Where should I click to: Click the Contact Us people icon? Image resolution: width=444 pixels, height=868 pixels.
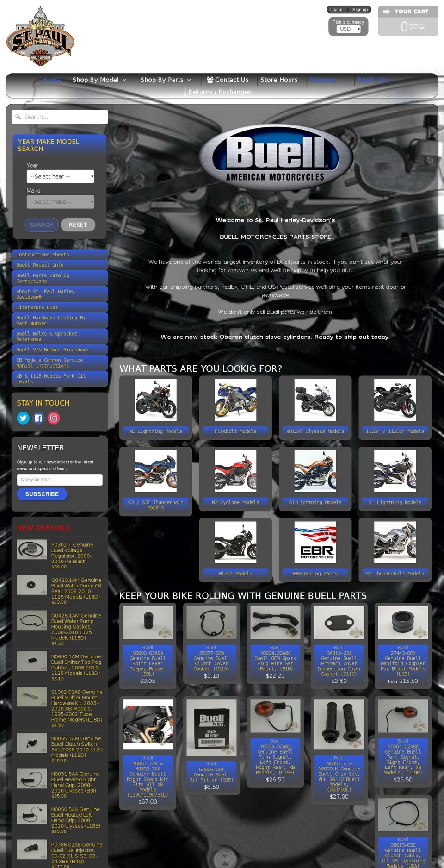click(x=210, y=80)
